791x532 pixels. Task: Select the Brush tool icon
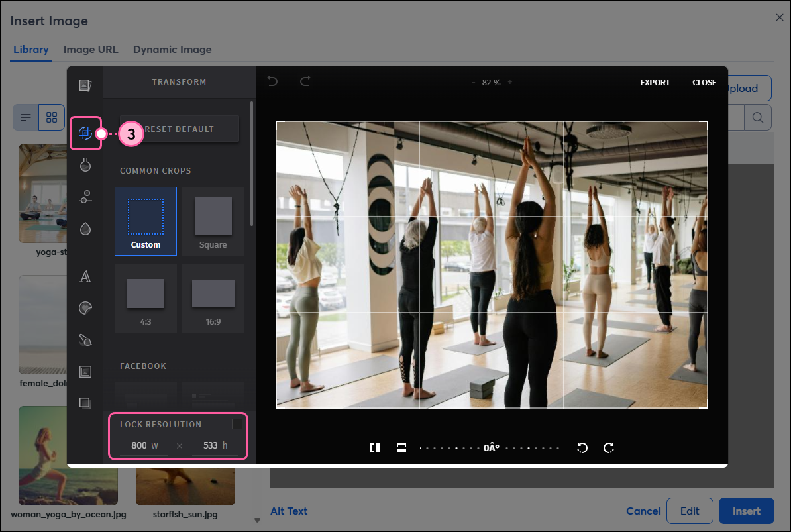[x=85, y=340]
